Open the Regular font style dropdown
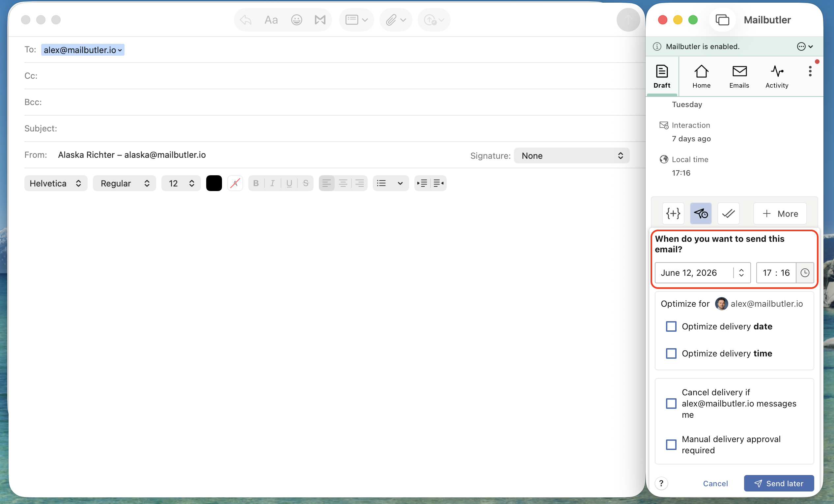 coord(124,183)
